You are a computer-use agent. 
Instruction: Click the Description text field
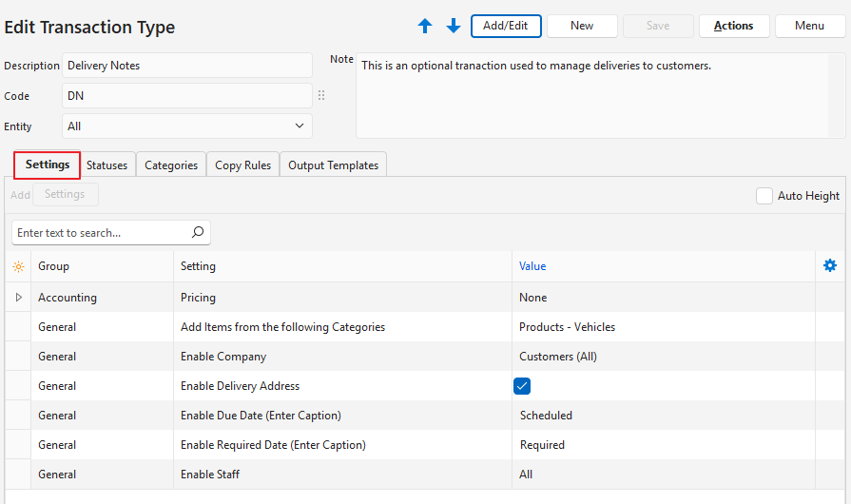tap(186, 66)
